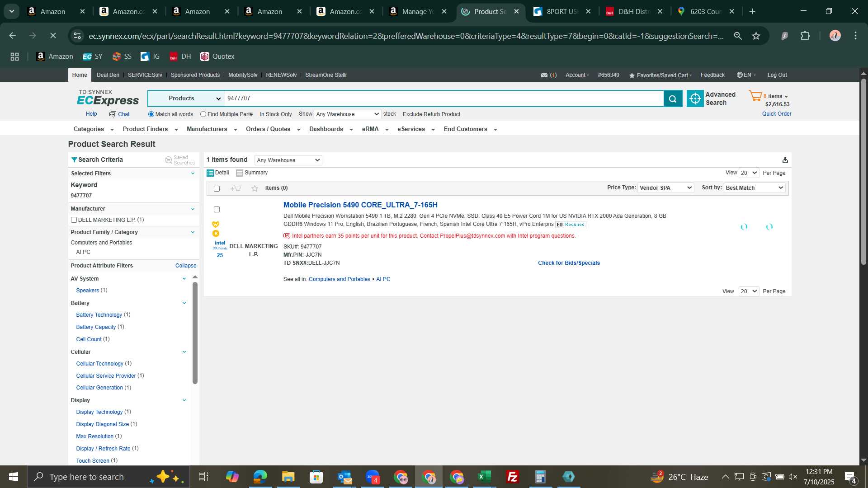
Task: Switch to Deal Den tab
Action: click(x=108, y=75)
